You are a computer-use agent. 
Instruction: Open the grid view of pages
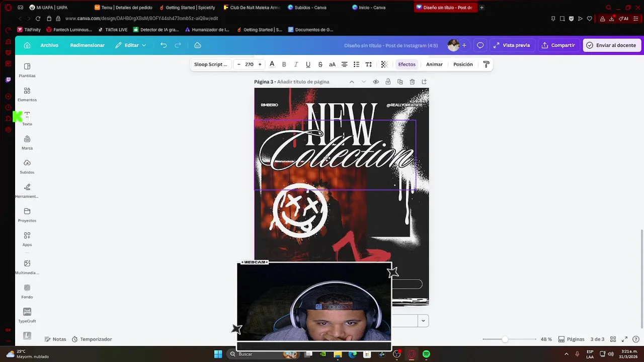[x=612, y=339]
